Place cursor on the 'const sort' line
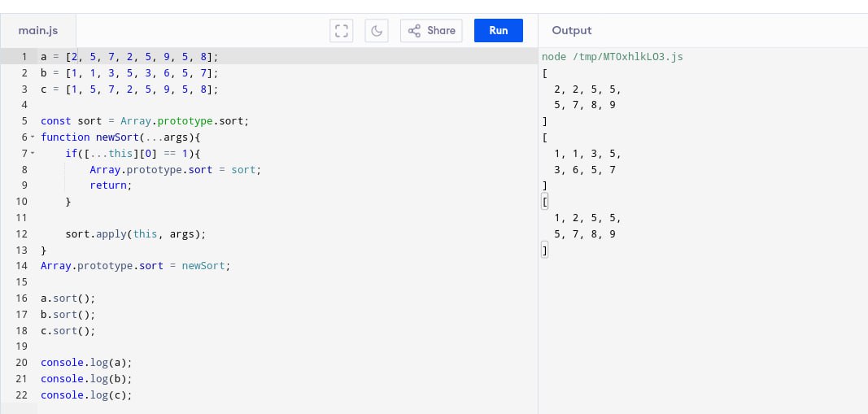Screen dimensions: 868x414 point(144,121)
